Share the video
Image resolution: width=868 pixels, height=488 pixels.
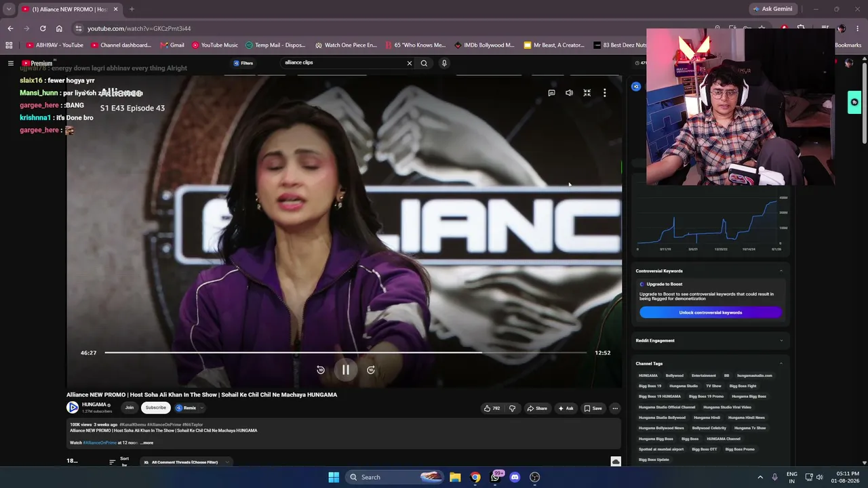537,408
